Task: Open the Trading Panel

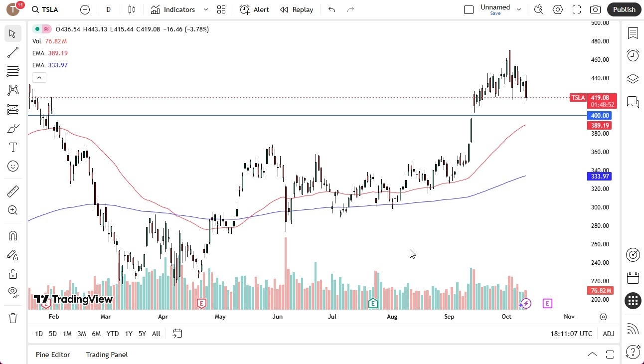Action: coord(106,355)
